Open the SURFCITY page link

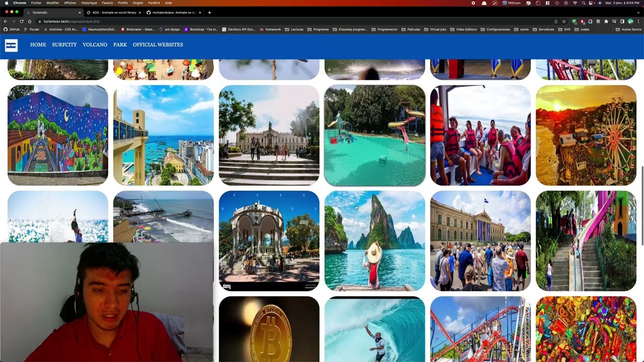tap(64, 45)
